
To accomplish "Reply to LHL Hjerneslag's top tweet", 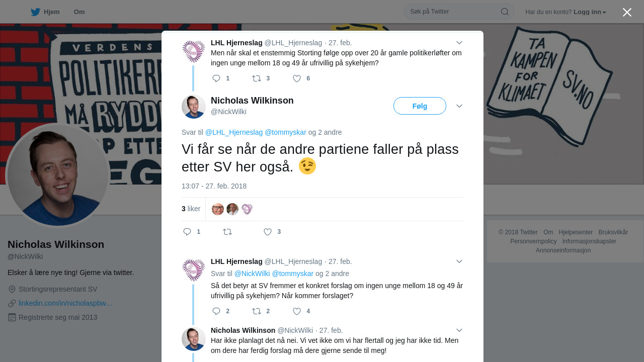I will click(x=216, y=78).
